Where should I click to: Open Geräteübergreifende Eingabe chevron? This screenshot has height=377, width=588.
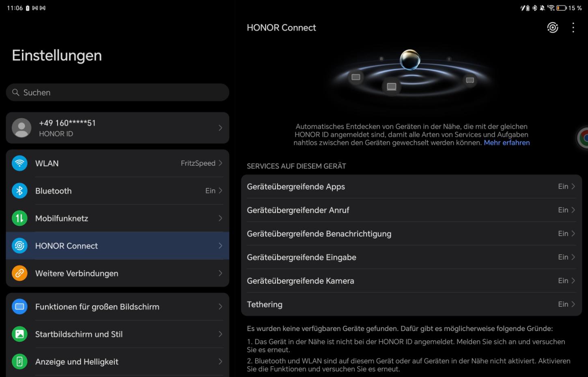point(573,257)
